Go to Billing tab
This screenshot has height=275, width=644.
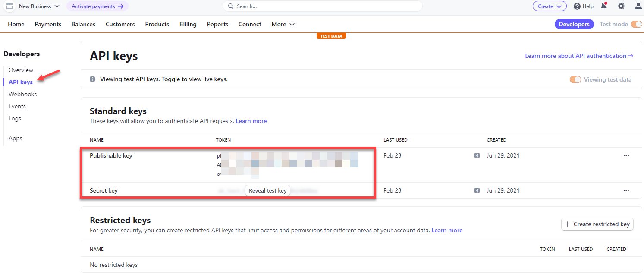(188, 24)
